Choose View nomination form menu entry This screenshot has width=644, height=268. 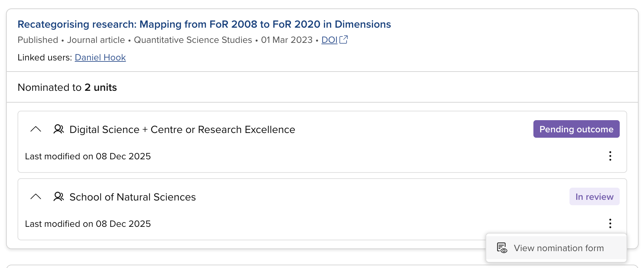pos(558,248)
